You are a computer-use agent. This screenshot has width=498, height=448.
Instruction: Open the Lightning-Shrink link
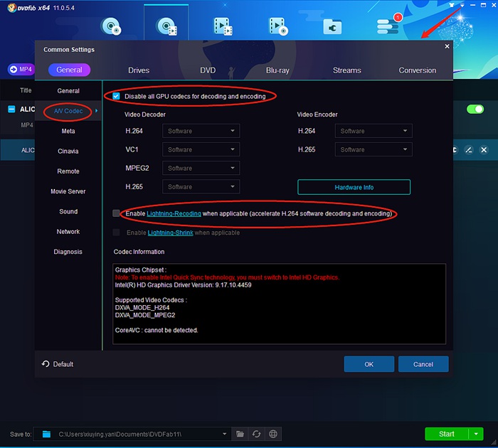click(170, 233)
